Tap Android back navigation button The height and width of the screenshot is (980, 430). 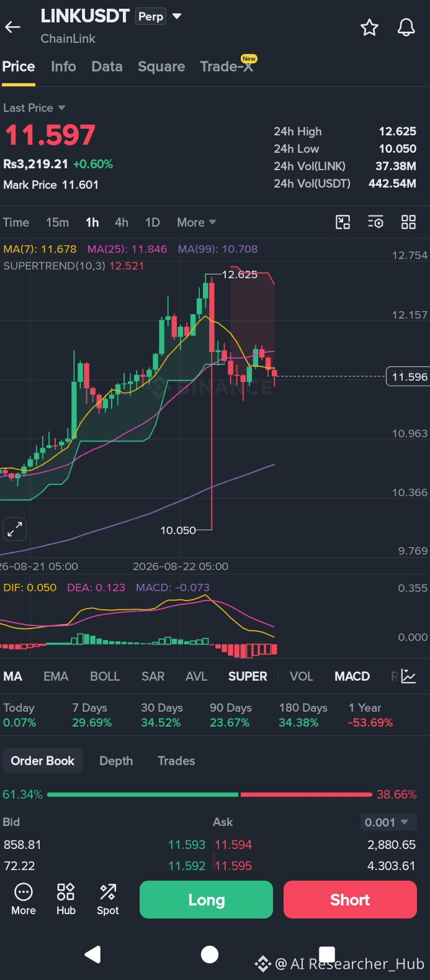(x=93, y=955)
